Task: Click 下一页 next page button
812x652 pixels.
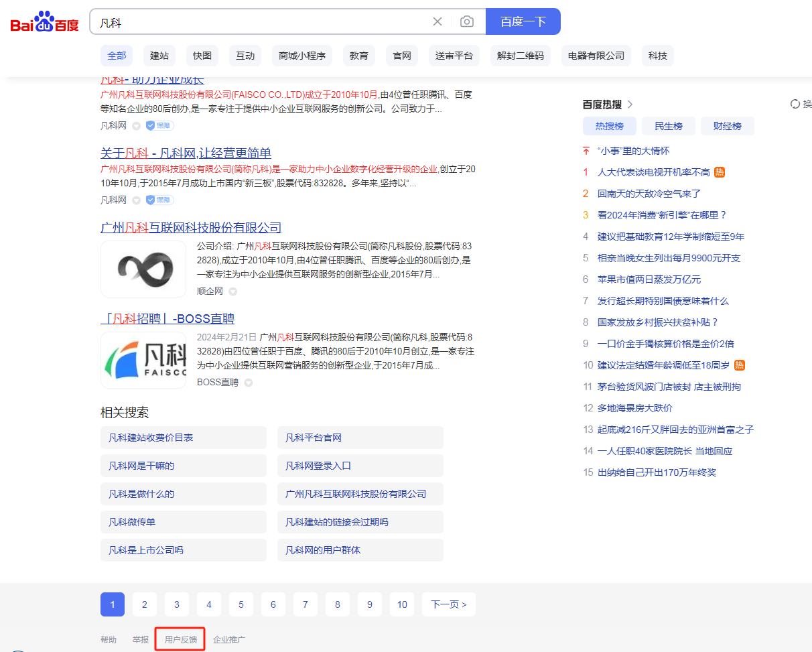Action: (449, 604)
